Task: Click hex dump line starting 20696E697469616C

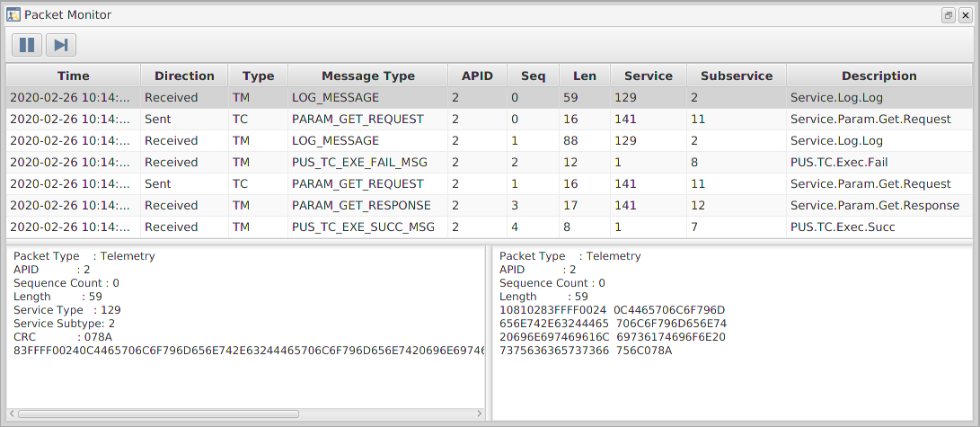Action: 613,337
